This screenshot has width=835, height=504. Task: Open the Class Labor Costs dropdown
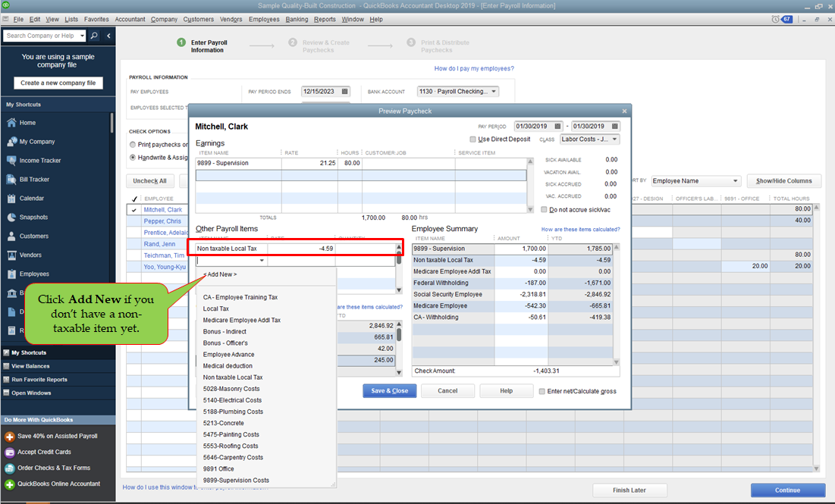click(x=614, y=139)
